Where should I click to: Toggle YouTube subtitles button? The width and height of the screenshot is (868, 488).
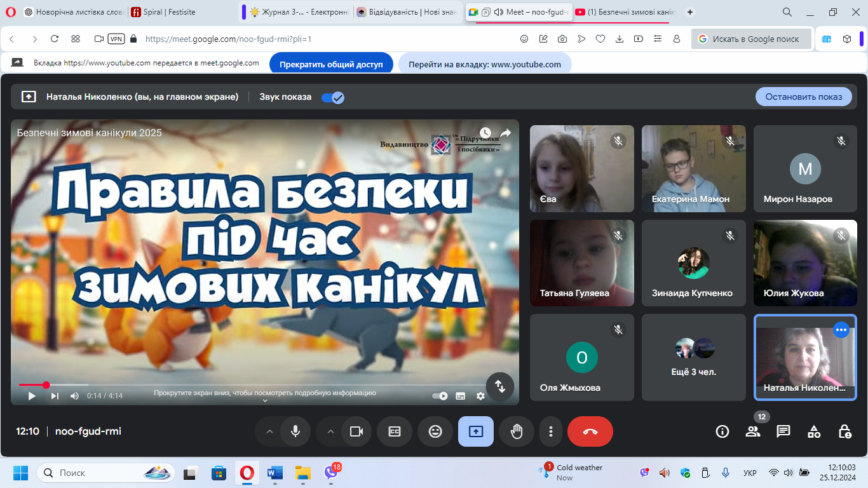click(x=461, y=396)
